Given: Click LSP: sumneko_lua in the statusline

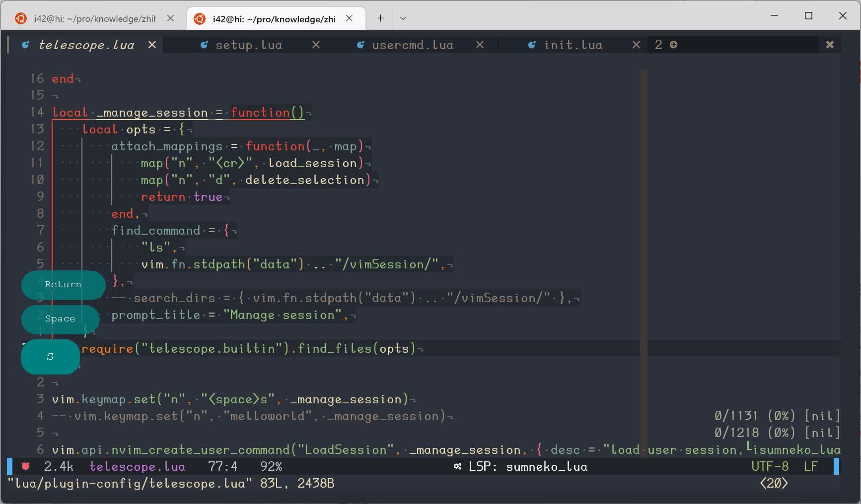Looking at the screenshot, I should [528, 466].
